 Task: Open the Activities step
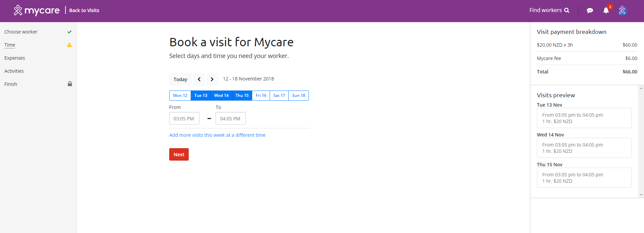tap(14, 71)
